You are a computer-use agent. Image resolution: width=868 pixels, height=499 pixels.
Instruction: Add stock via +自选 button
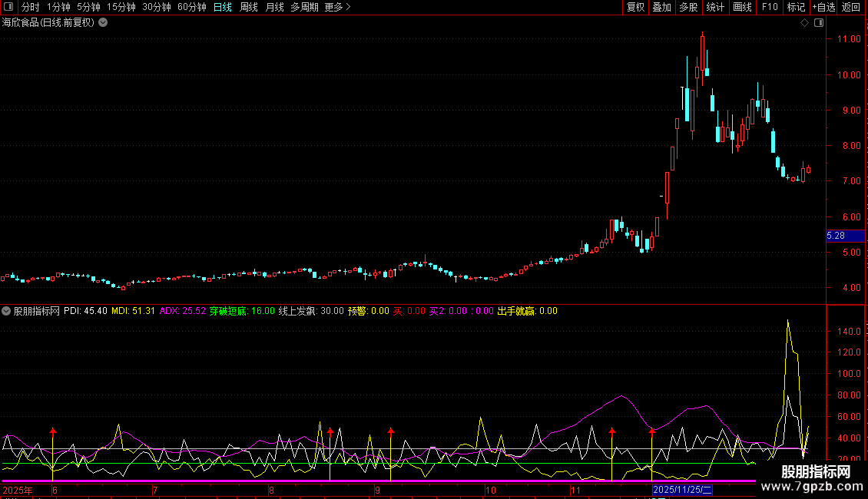(x=823, y=7)
